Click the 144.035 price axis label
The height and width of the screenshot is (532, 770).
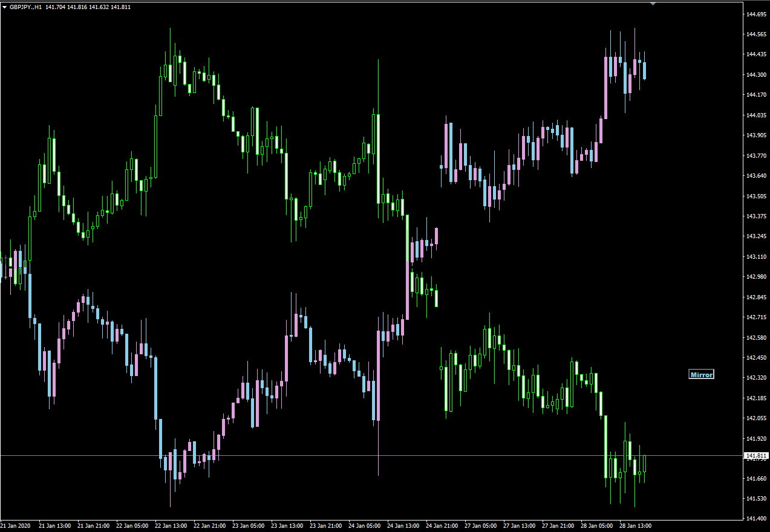[x=757, y=115]
